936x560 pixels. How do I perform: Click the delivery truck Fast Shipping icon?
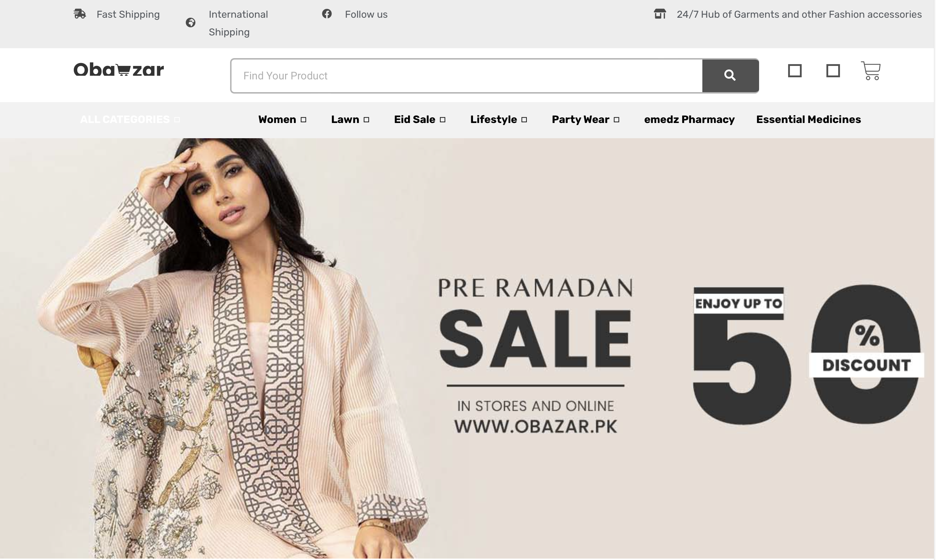pos(80,14)
